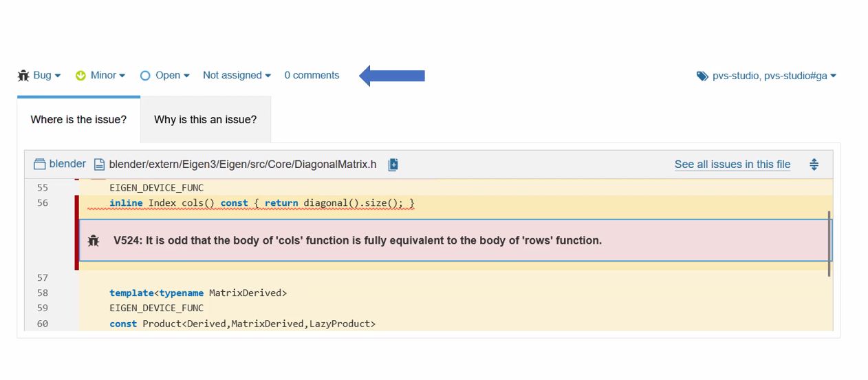Open the 0 comments link

tap(312, 76)
